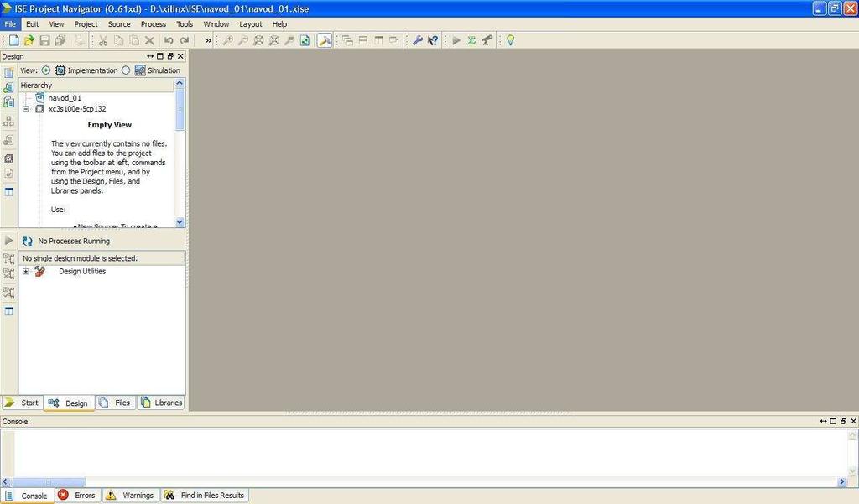Click the New file toolbar icon
Image resolution: width=859 pixels, height=504 pixels.
point(13,40)
